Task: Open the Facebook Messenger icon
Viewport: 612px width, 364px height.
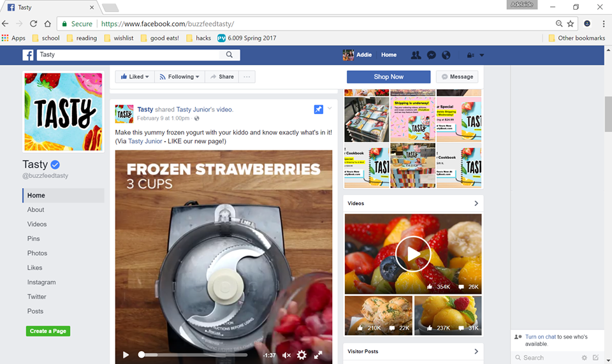Action: pyautogui.click(x=432, y=55)
